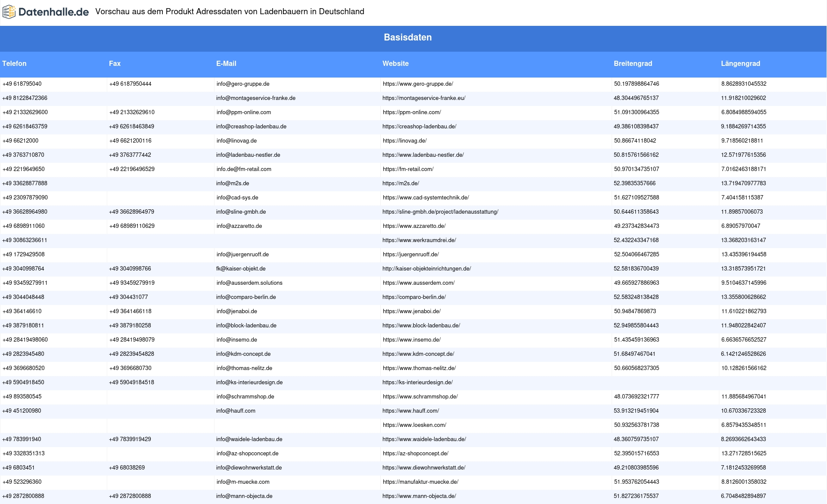
Task: Select phone +49 3879180811
Action: pos(23,326)
